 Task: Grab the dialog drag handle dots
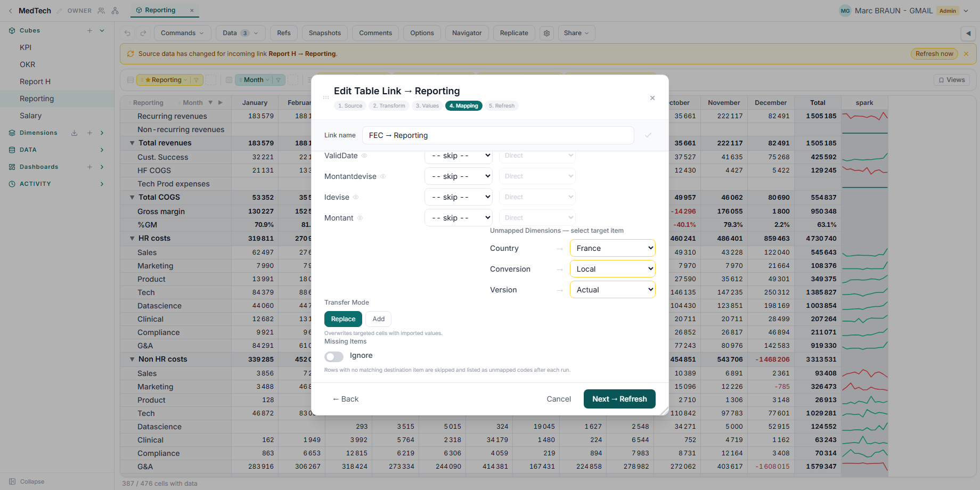point(326,97)
